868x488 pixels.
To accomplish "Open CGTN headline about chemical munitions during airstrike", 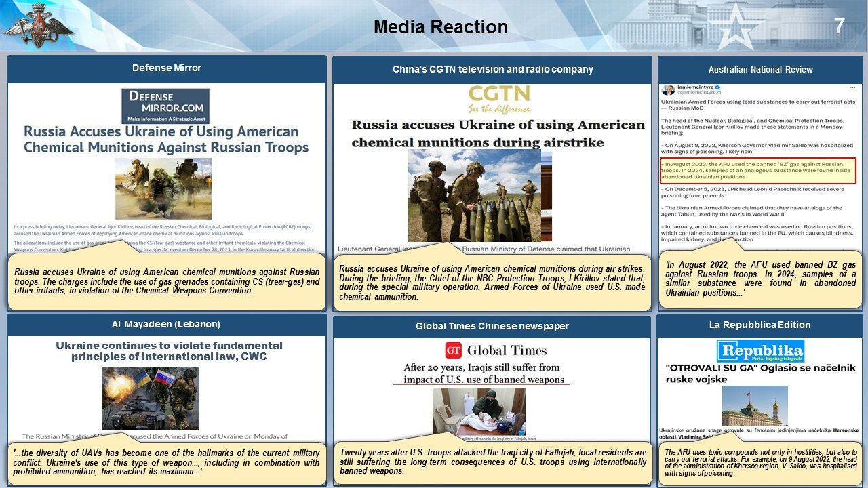I will click(498, 133).
